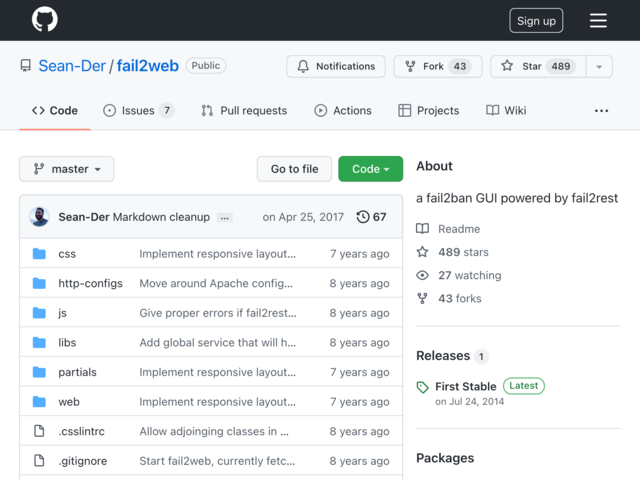Screen dimensions: 640x480
Task: Show more repository tabs via ellipsis
Action: click(x=601, y=110)
